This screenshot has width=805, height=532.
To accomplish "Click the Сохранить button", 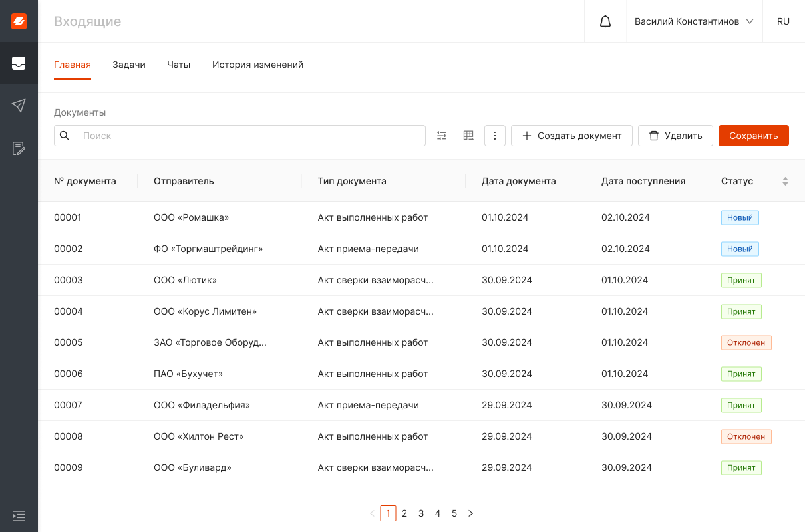I will [754, 136].
